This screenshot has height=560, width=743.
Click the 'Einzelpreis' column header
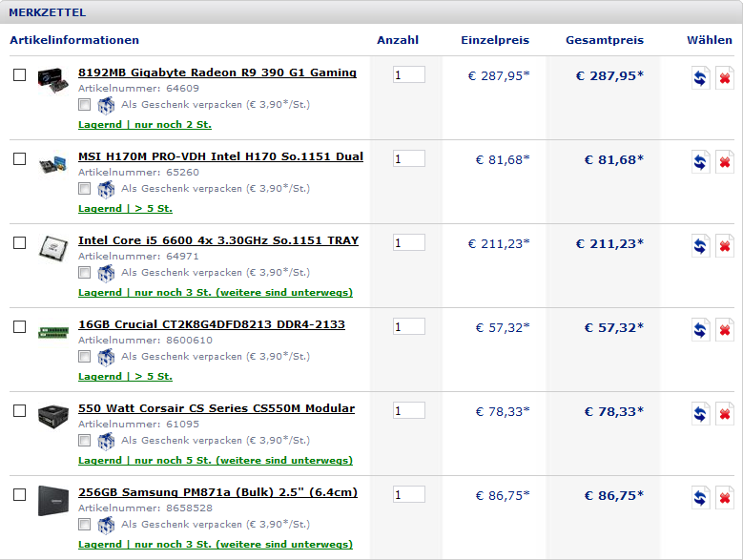point(495,40)
